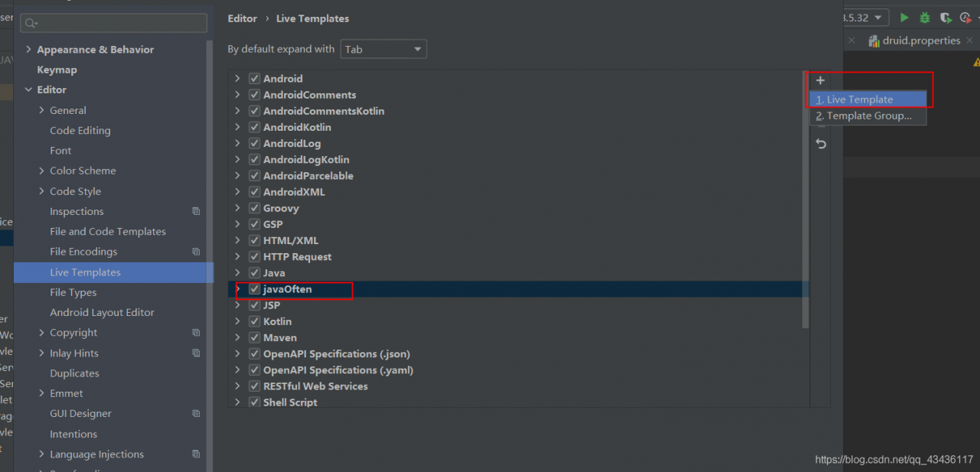
Task: Click the settings search input field
Action: [x=114, y=23]
